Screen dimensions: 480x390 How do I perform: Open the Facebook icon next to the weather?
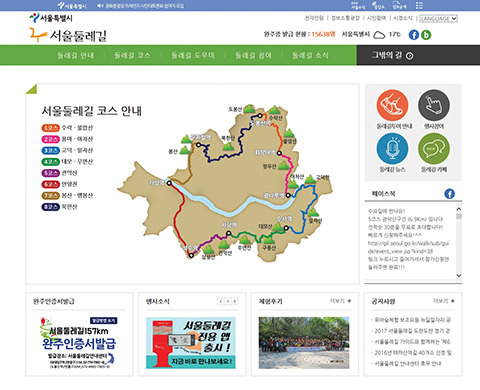click(414, 35)
